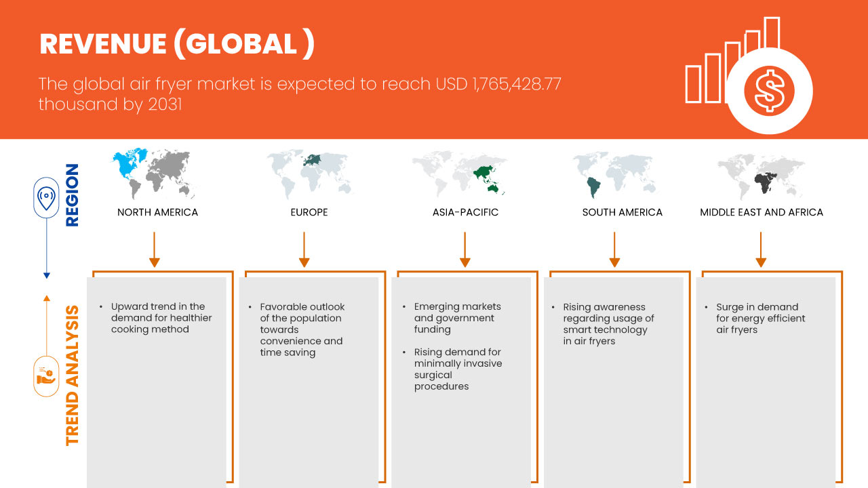Click the Middle East and Africa map
Image resolution: width=868 pixels, height=488 pixels.
click(x=761, y=174)
